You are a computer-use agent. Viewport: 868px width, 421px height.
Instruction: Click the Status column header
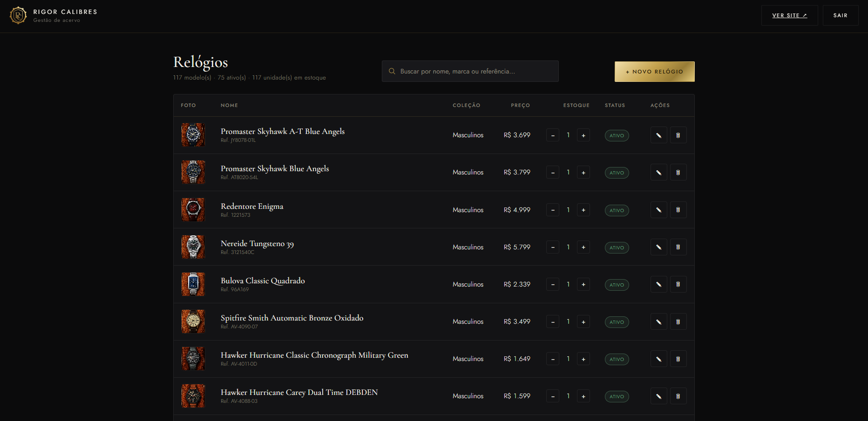pyautogui.click(x=615, y=105)
